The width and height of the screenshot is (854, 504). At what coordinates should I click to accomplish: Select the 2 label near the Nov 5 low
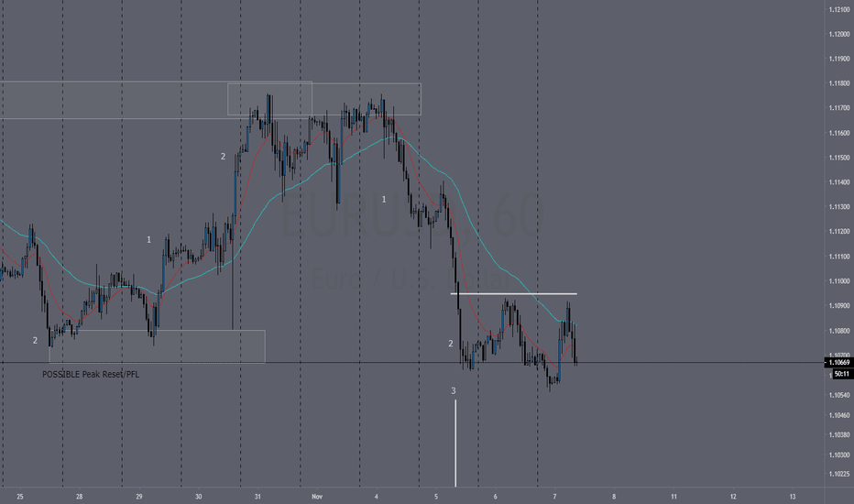click(451, 344)
